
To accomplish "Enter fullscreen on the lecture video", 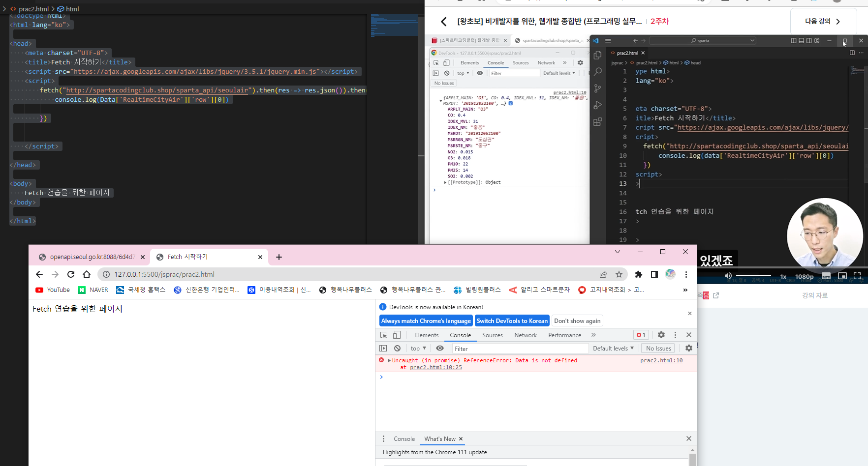I will (x=857, y=276).
